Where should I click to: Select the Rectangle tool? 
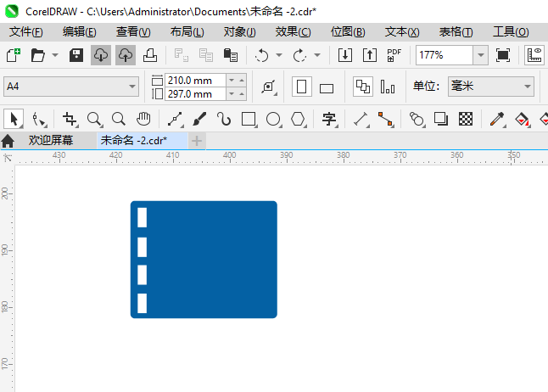[x=249, y=120]
